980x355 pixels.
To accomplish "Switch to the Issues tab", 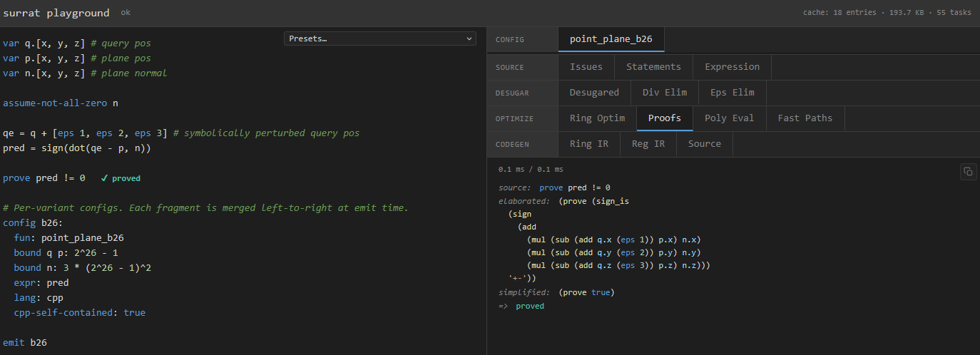I will (586, 67).
